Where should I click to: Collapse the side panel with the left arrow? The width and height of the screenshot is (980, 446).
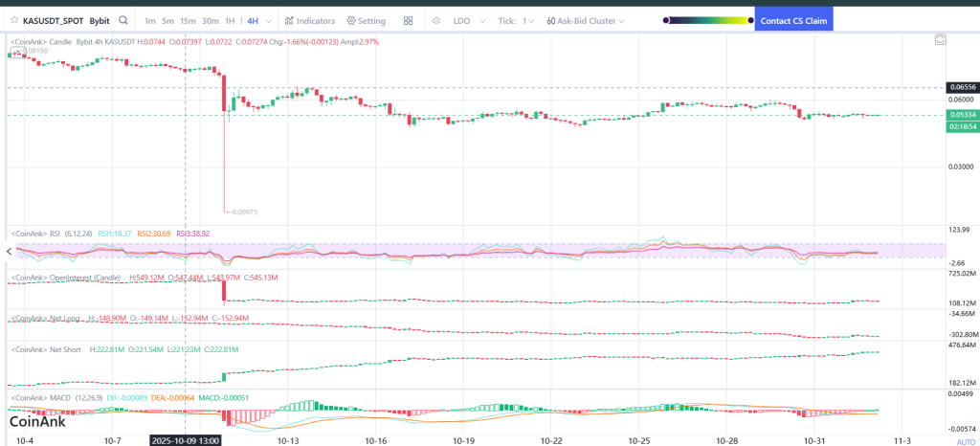point(10,251)
